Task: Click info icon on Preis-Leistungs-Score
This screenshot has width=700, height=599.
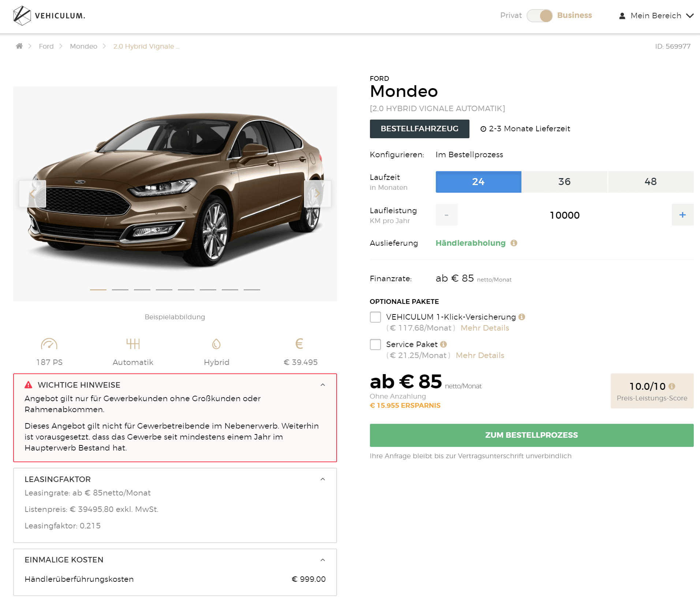Action: tap(672, 386)
